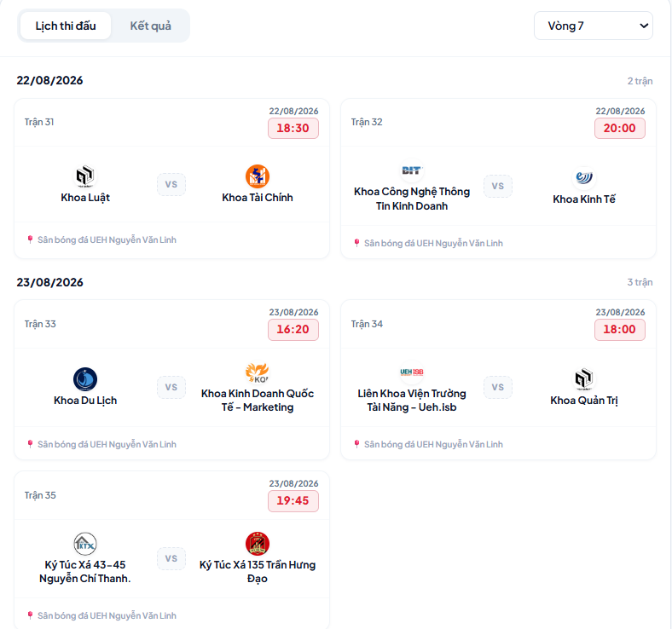Click the venue pin icon in Trận 33
Screen dimensions: 672x629
tap(30, 444)
